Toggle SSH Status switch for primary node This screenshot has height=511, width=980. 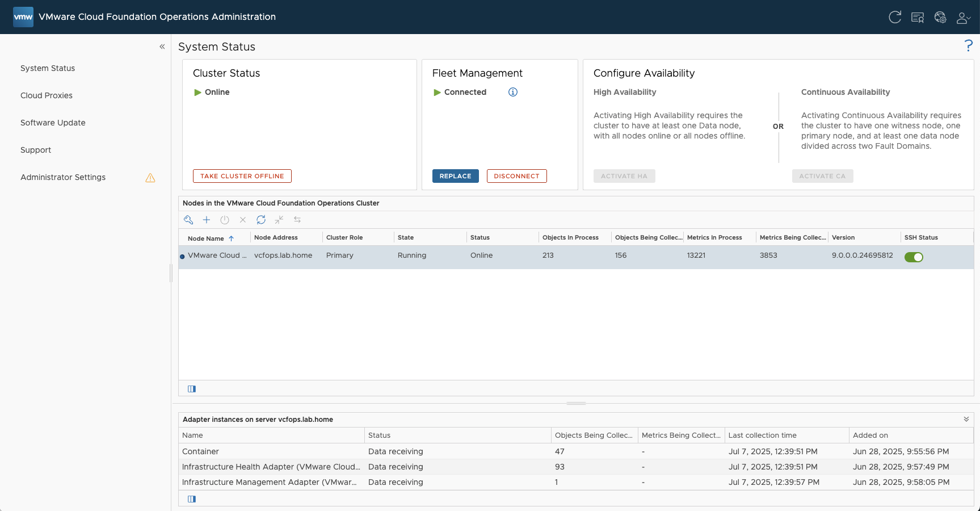pos(914,257)
